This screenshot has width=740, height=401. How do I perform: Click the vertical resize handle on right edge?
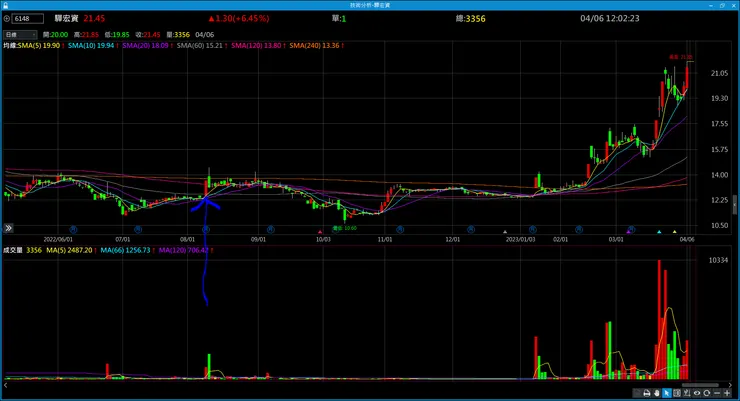click(x=734, y=205)
